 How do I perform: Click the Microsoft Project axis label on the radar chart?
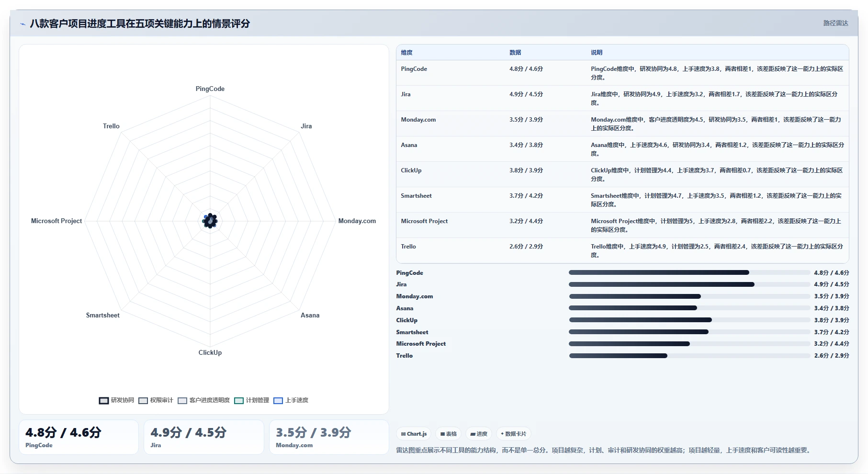(x=56, y=221)
